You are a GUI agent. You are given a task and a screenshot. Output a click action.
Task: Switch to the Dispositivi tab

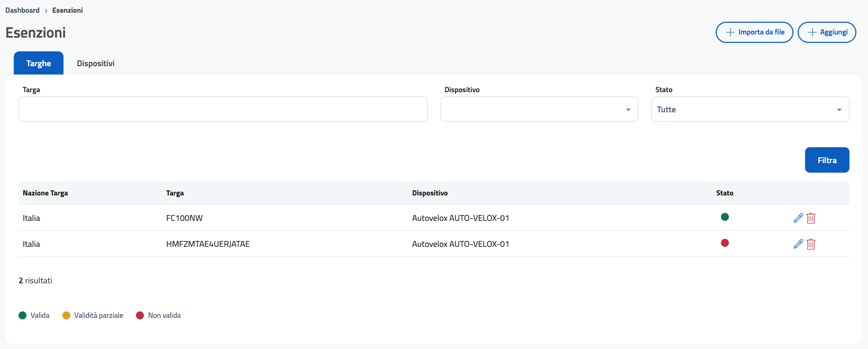(x=96, y=64)
